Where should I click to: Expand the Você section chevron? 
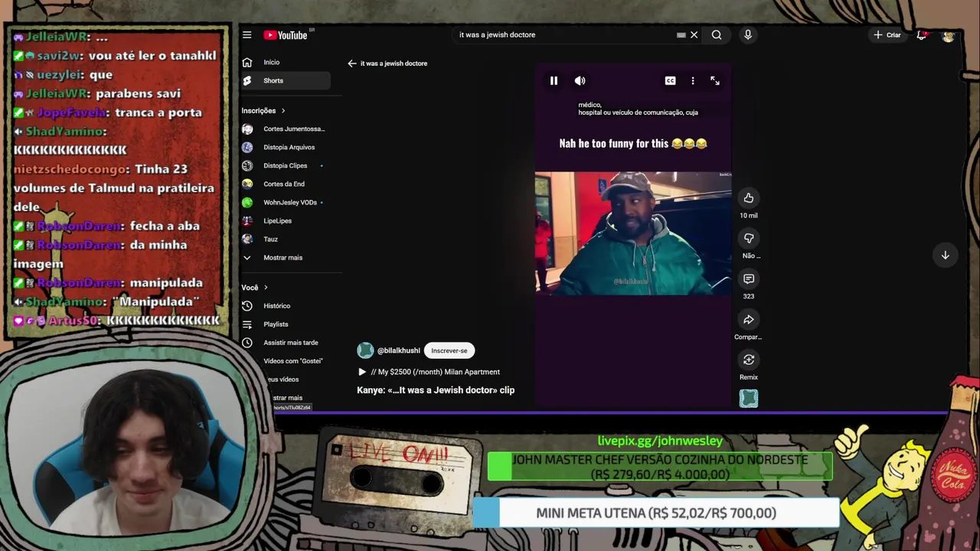(266, 288)
